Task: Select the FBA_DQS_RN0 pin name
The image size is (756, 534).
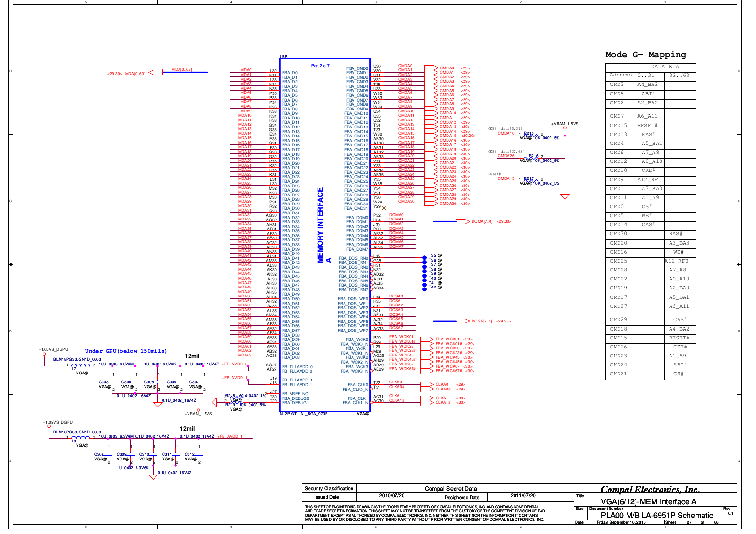Action: [353, 258]
